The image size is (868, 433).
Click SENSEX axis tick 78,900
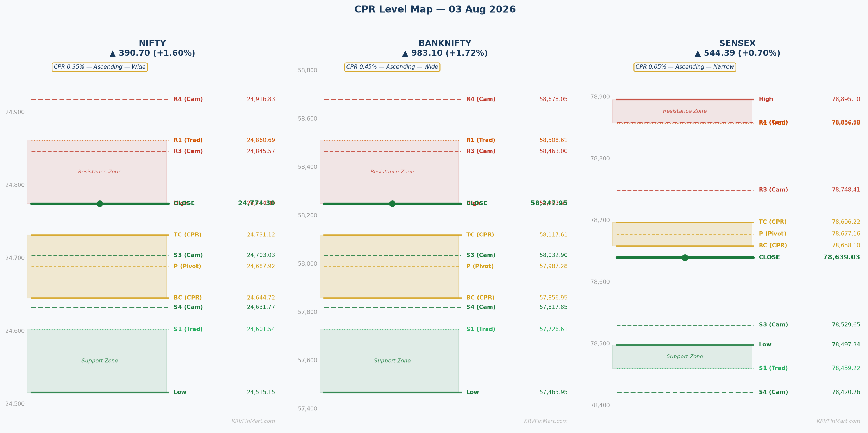point(600,97)
